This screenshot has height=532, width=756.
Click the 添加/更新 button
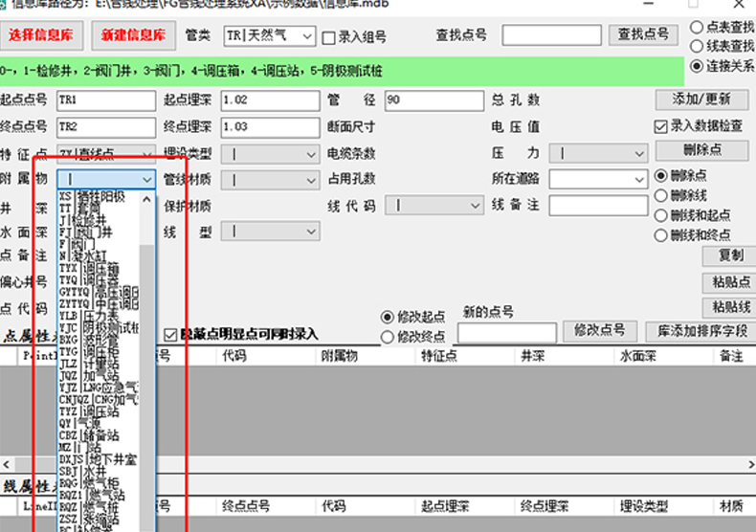[x=701, y=100]
